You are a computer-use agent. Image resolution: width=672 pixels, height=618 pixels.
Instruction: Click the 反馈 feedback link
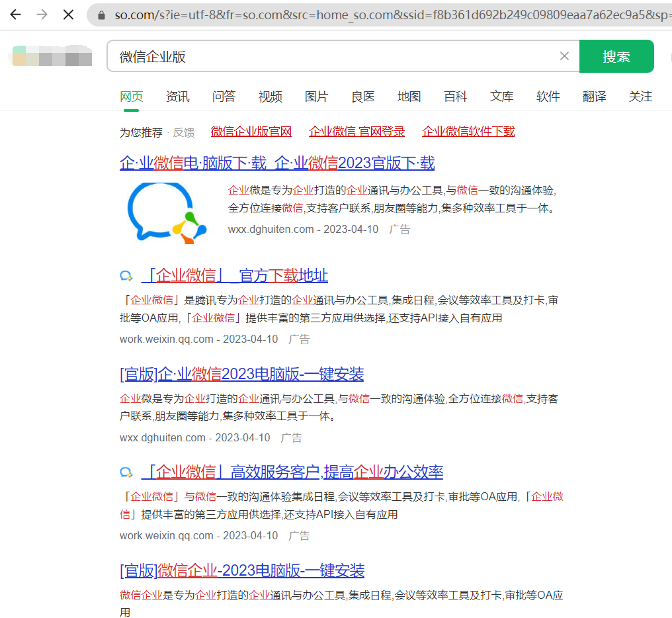184,132
